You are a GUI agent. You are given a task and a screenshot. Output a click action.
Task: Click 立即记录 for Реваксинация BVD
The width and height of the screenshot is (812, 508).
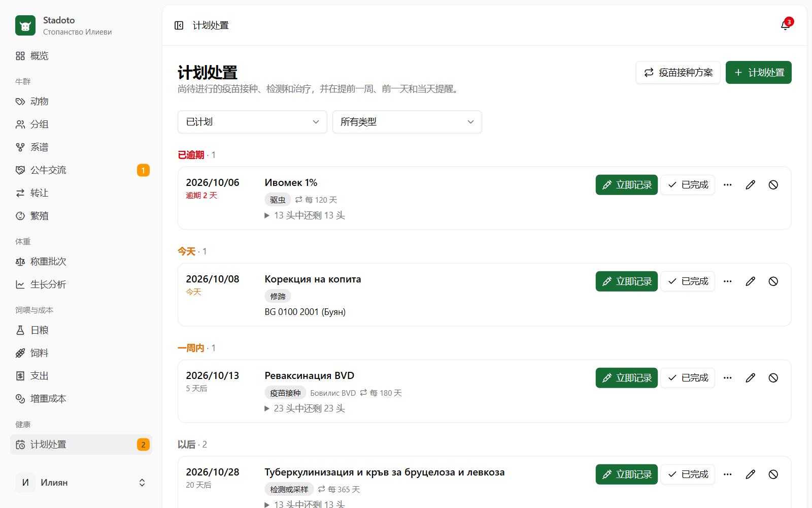[627, 378]
